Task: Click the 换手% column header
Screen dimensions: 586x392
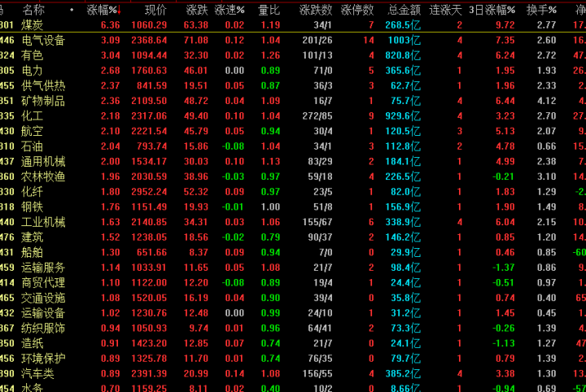Action: (541, 11)
